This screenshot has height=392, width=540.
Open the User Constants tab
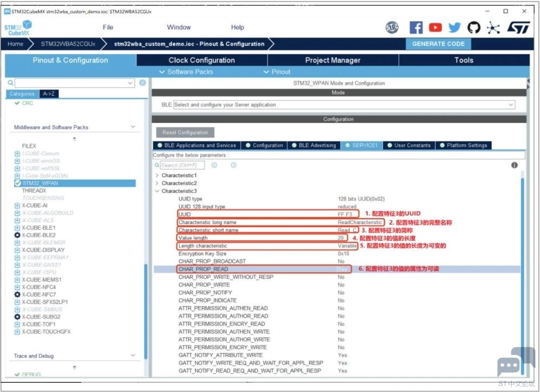point(409,145)
